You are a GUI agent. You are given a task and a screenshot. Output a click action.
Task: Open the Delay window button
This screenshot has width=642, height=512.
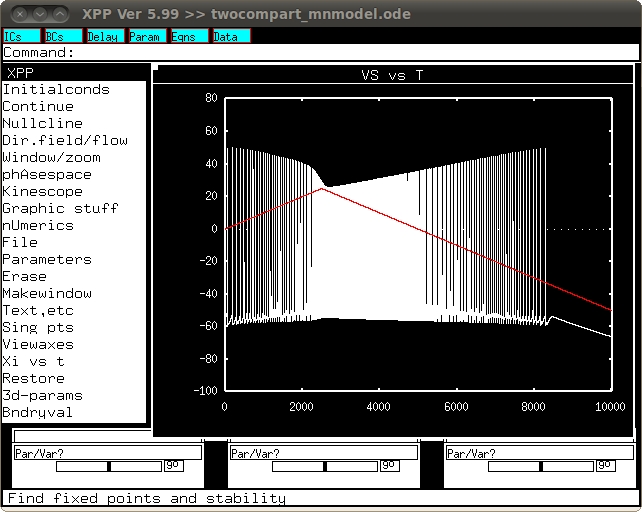(105, 36)
